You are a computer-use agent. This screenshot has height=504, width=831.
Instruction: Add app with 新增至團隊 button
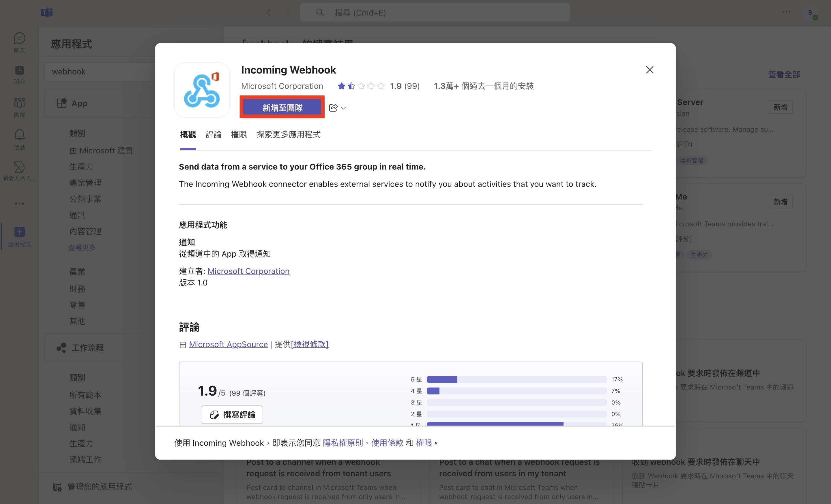(282, 108)
